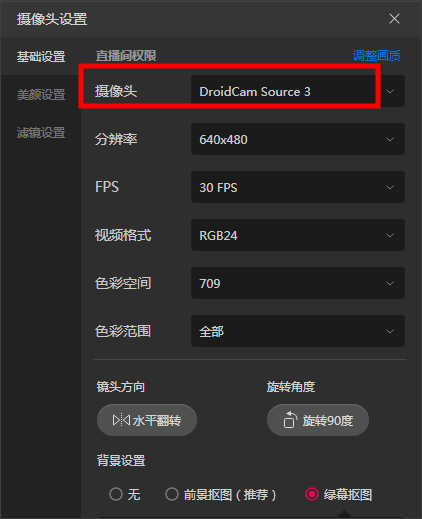Select the 基础设置 tab

41,57
